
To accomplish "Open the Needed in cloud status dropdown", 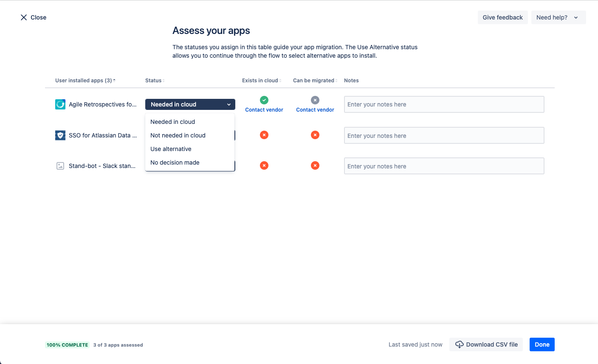I will point(190,104).
